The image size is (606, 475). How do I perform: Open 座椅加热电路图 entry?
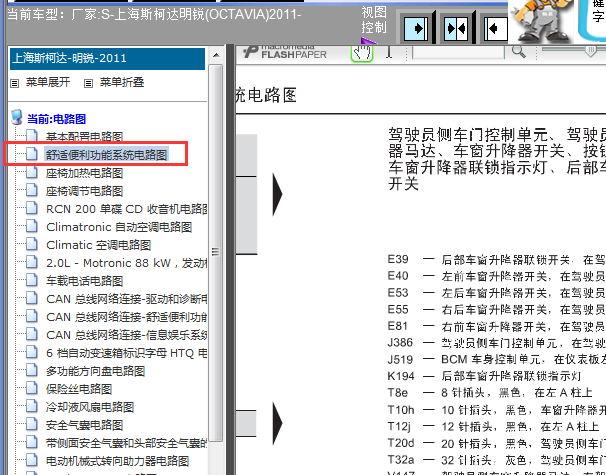[84, 173]
